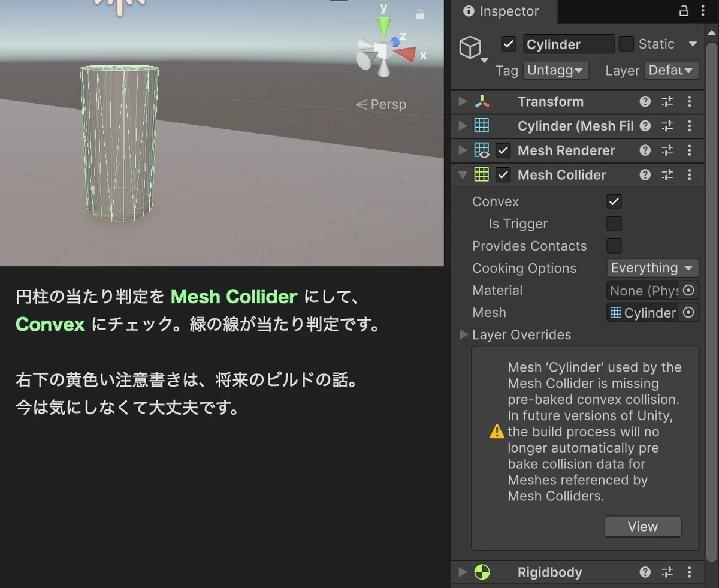Toggle the Static checkbox
Image resolution: width=719 pixels, height=588 pixels.
626,44
